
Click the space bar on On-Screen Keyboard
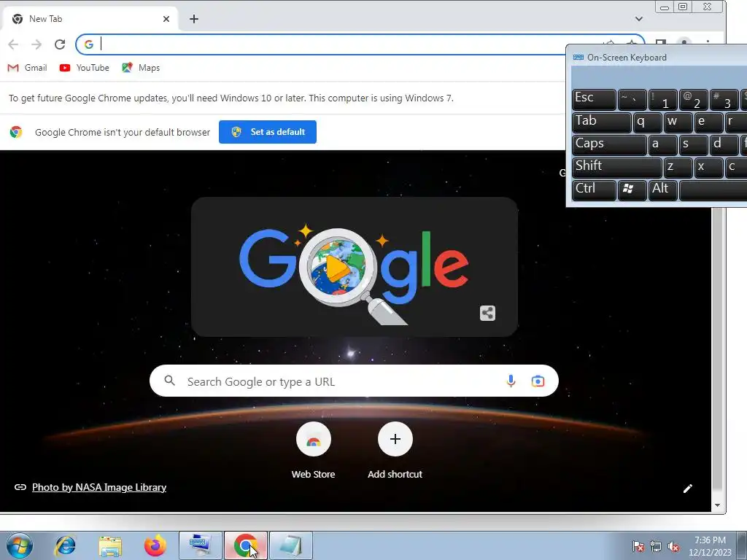[x=713, y=190]
